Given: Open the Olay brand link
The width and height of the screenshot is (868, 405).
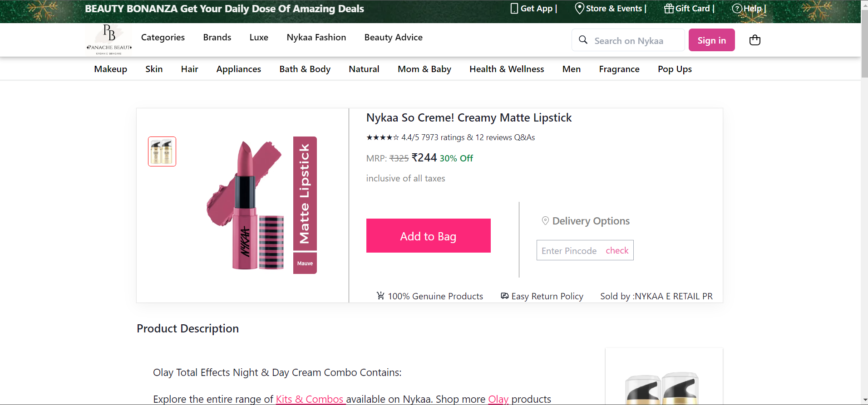Looking at the screenshot, I should click(x=498, y=399).
